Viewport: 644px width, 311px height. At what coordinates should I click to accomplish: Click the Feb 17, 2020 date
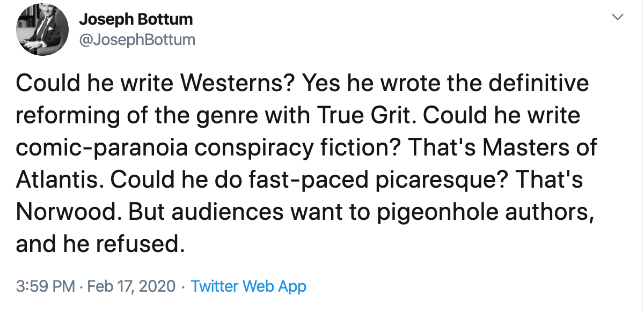(130, 286)
